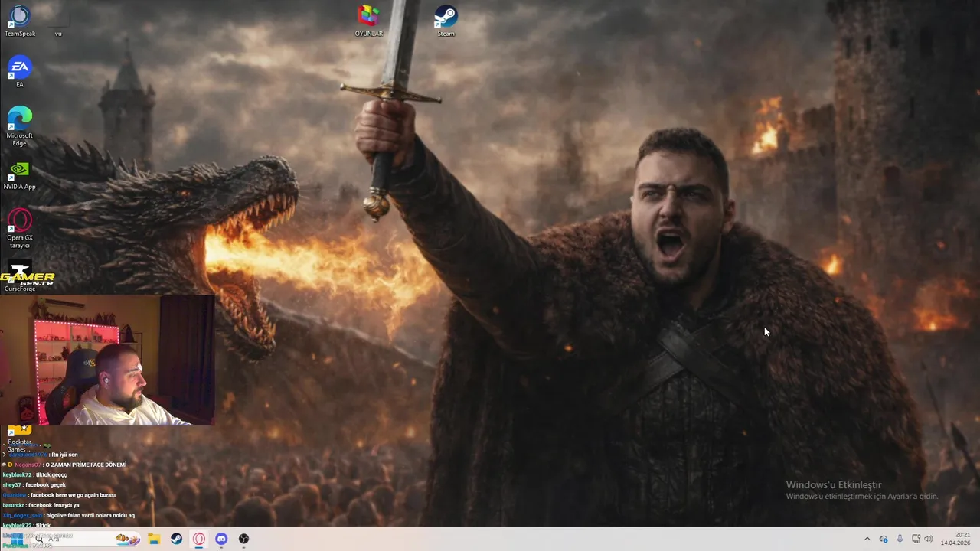Click the OneDrive cloud tray icon

884,539
